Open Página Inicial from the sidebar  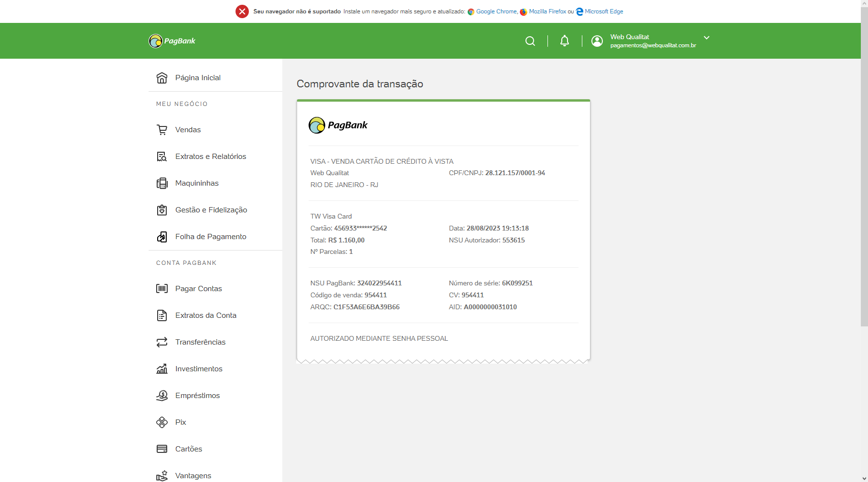[x=197, y=78]
